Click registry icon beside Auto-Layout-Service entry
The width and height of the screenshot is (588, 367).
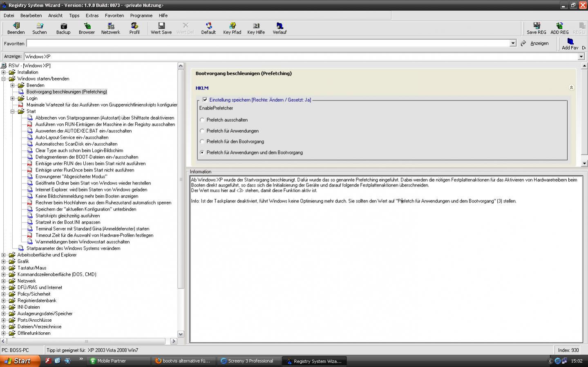tap(30, 138)
